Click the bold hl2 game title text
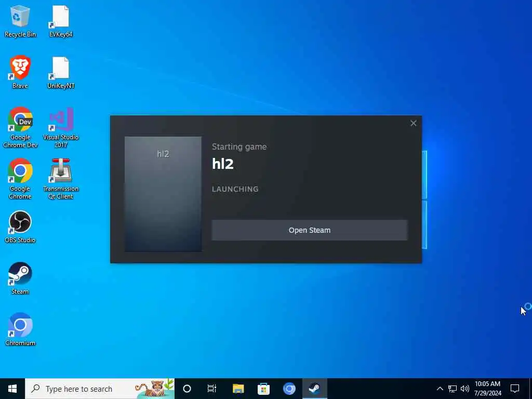 pos(223,164)
